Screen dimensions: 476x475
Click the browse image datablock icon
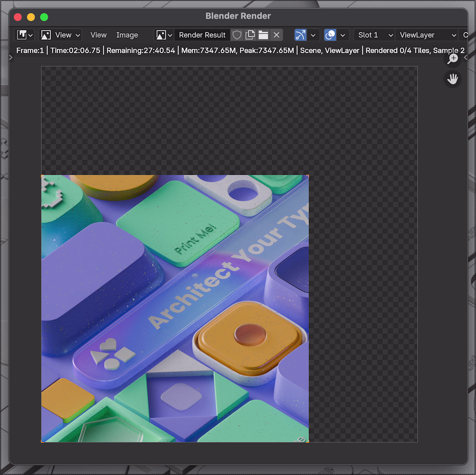(164, 35)
